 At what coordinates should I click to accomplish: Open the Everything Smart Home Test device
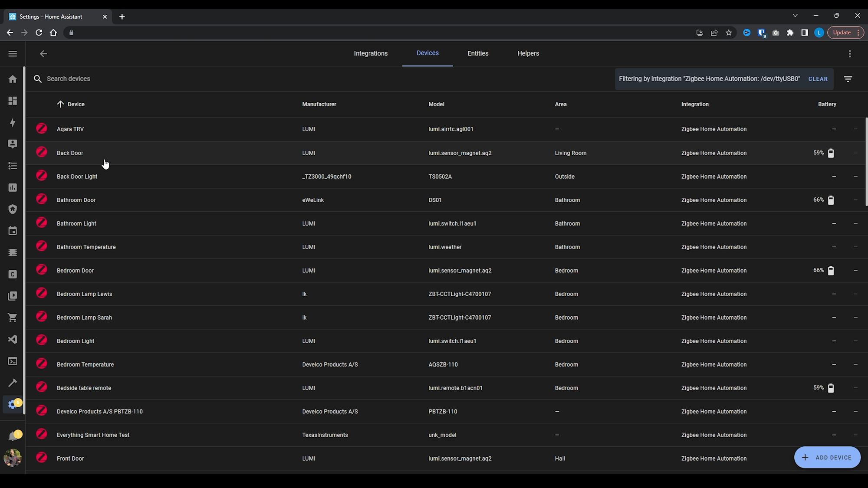point(446,435)
